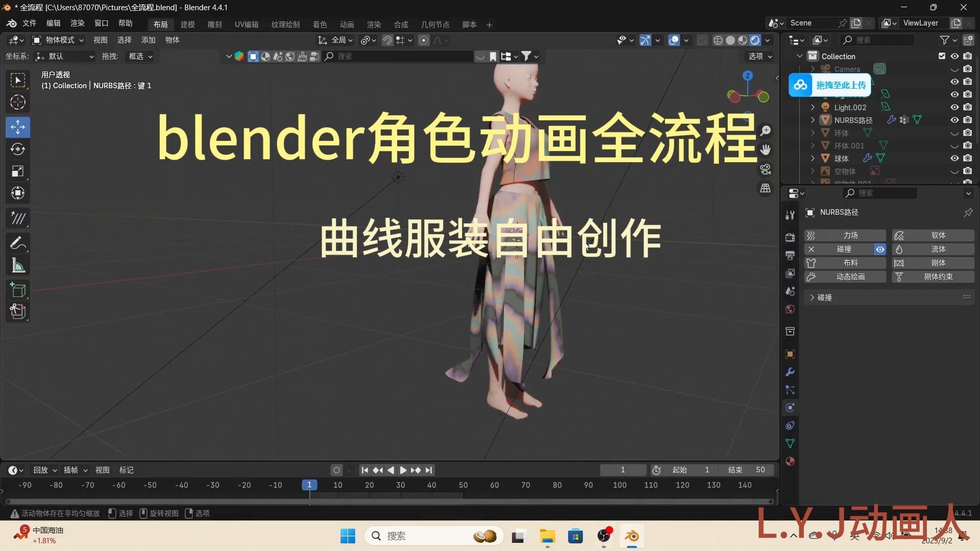The width and height of the screenshot is (980, 551).
Task: Open the Output properties tab
Action: coord(790,255)
